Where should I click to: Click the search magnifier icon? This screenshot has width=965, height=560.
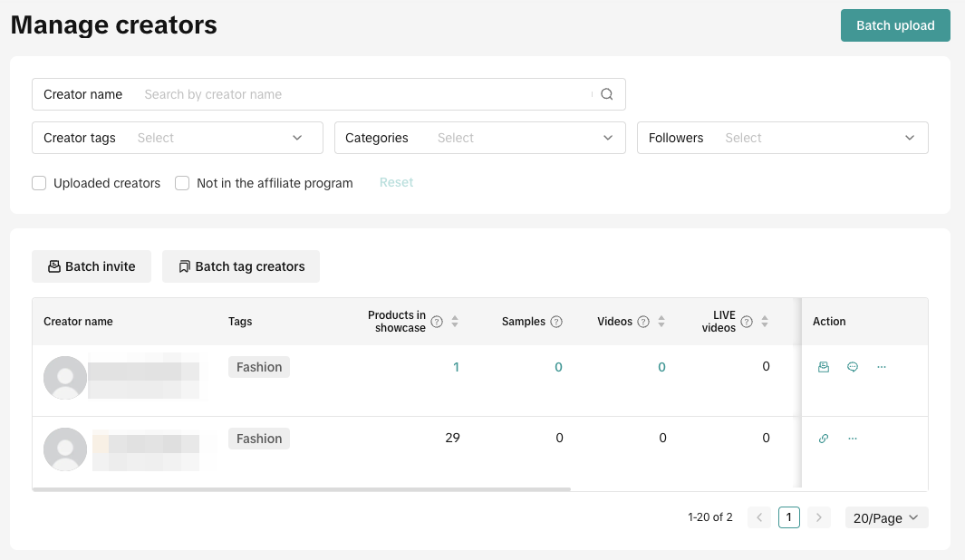pyautogui.click(x=607, y=94)
